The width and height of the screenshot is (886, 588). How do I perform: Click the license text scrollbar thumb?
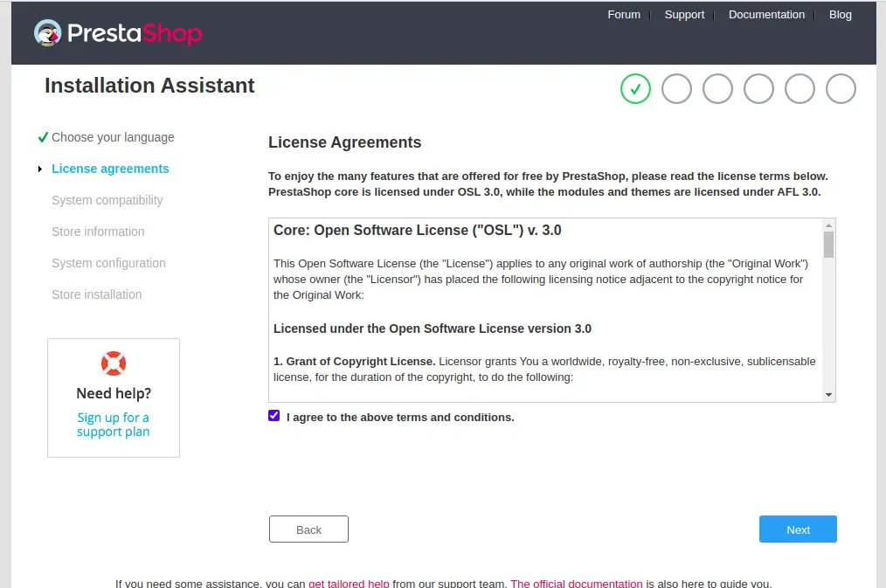coord(828,245)
